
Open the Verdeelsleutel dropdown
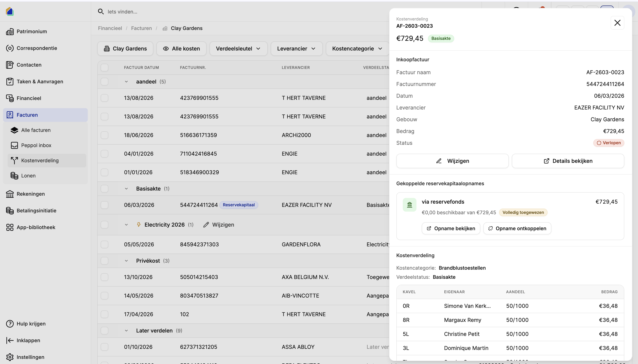238,49
